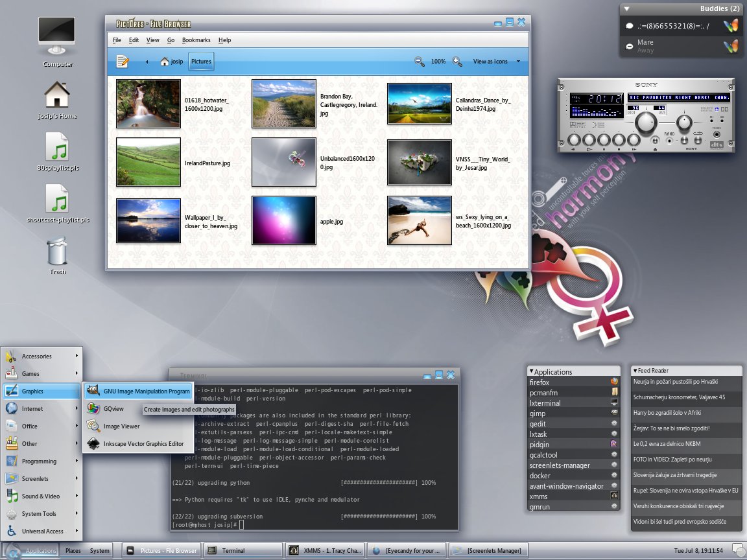Select the Mare buddy in Buddies list
The width and height of the screenshot is (747, 560).
click(x=682, y=46)
